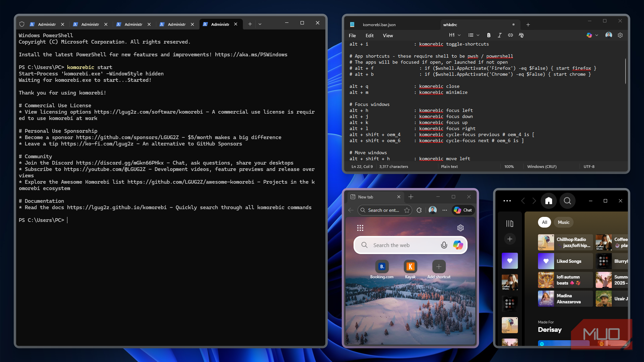Open terminal new tab profile dropdown
644x362 pixels.
260,24
